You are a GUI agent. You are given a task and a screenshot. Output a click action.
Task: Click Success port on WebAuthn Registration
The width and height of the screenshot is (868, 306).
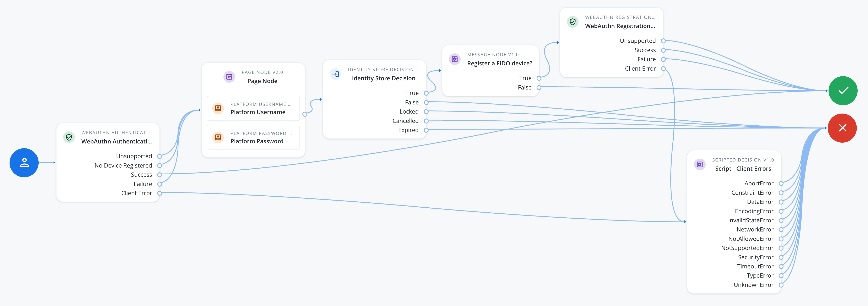coord(663,50)
